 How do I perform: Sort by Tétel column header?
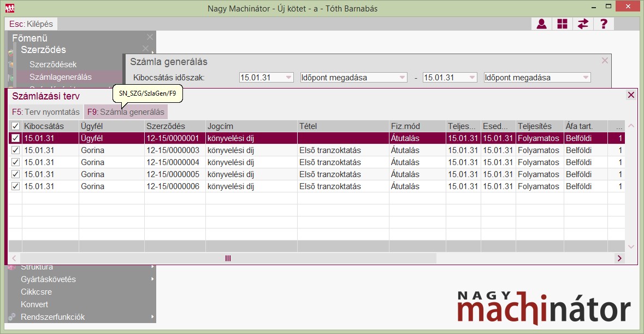(x=344, y=126)
